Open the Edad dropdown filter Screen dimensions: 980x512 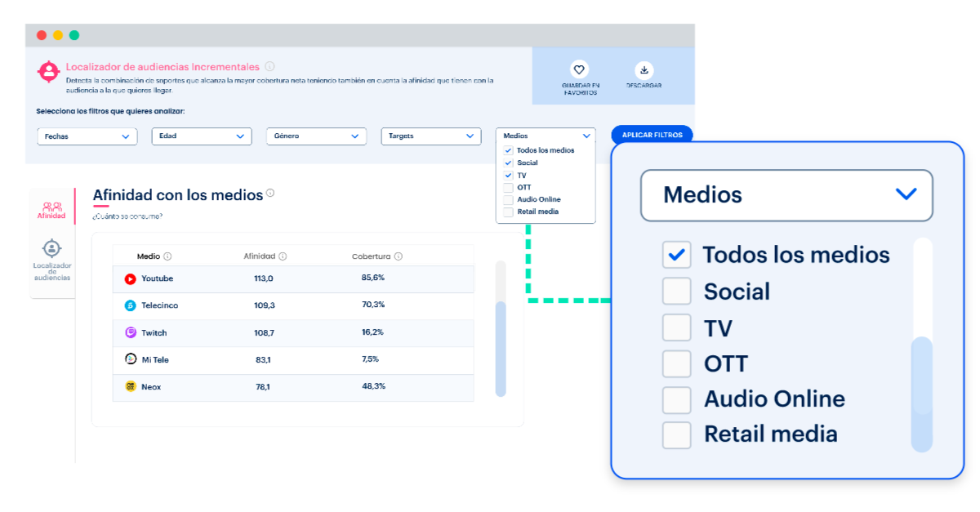[x=202, y=136]
